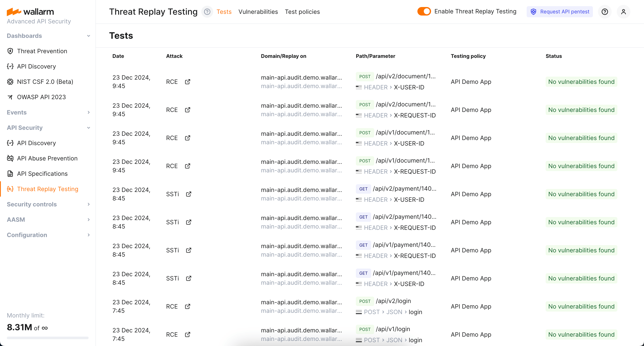Click the Threat Prevention shield icon
This screenshot has height=346, width=644.
(x=10, y=51)
